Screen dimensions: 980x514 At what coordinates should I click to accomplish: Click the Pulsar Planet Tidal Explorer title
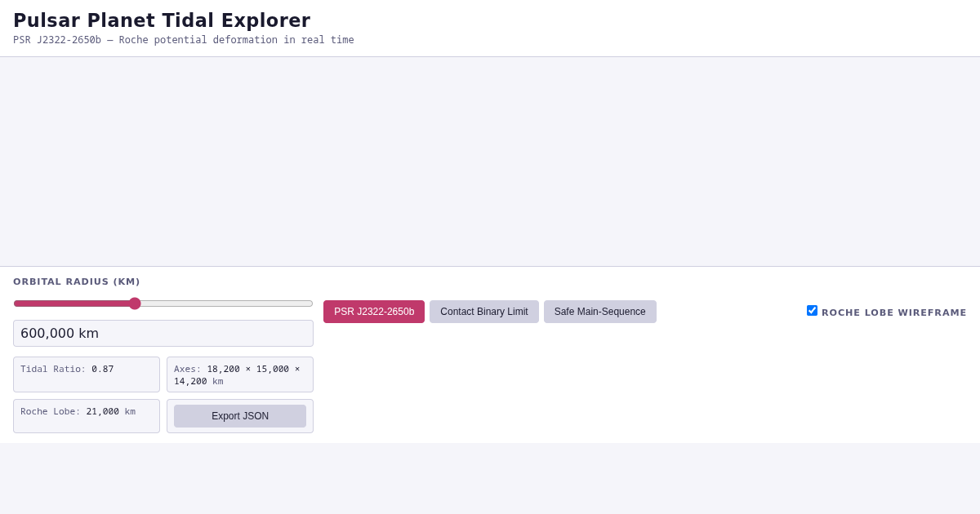pyautogui.click(x=162, y=20)
